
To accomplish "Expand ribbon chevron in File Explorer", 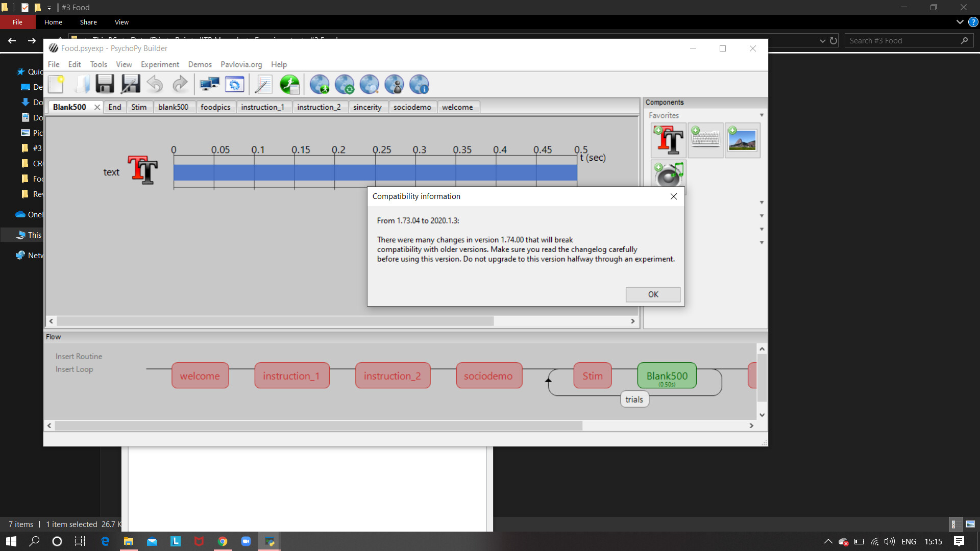I will [960, 22].
